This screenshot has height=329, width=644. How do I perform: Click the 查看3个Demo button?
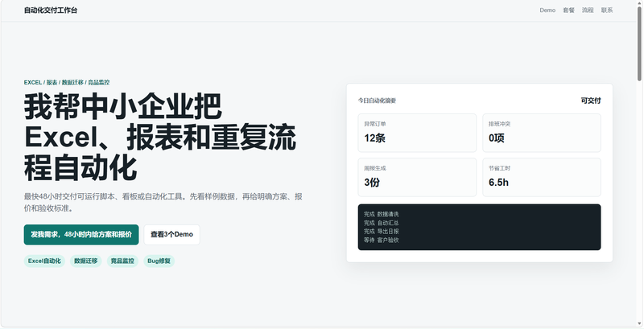coord(171,235)
